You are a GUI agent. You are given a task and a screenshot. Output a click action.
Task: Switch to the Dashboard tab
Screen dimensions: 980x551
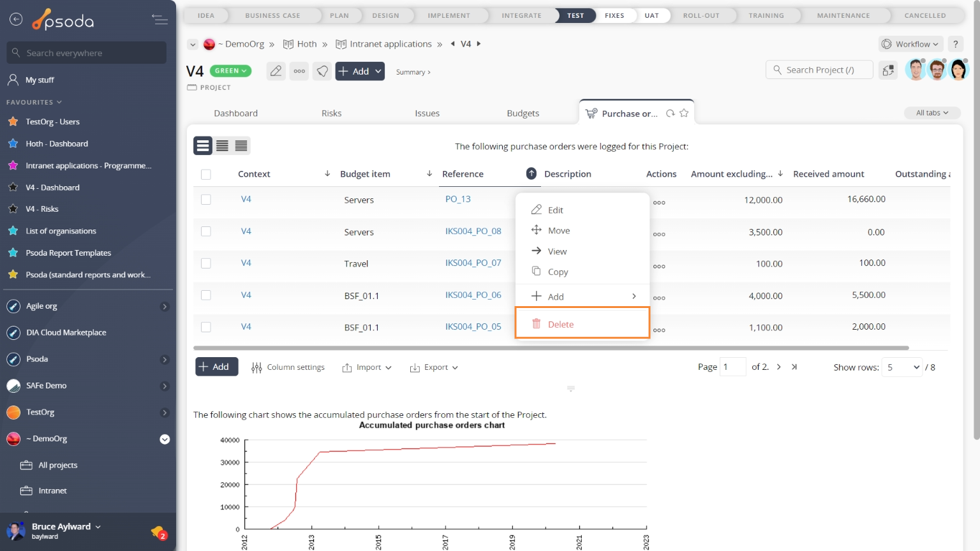click(236, 114)
